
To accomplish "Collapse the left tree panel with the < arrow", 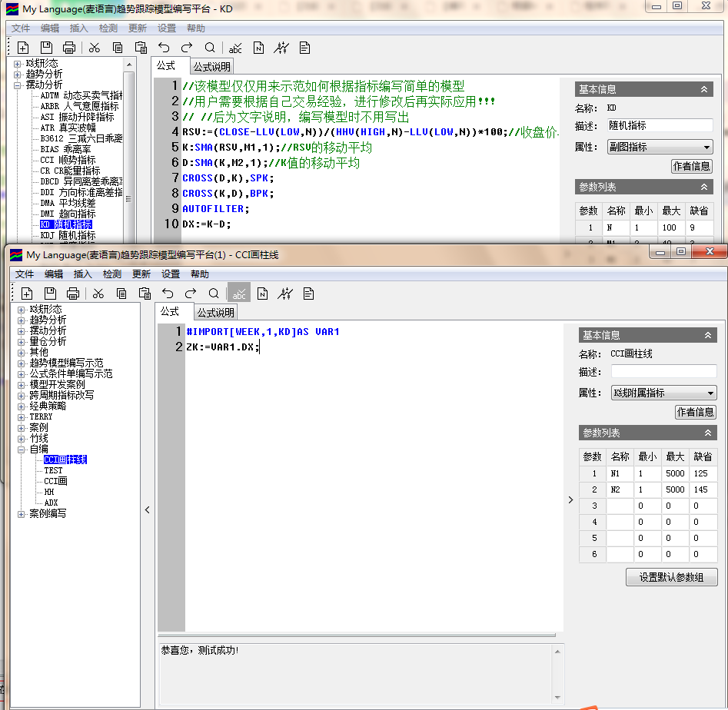I will coord(148,509).
